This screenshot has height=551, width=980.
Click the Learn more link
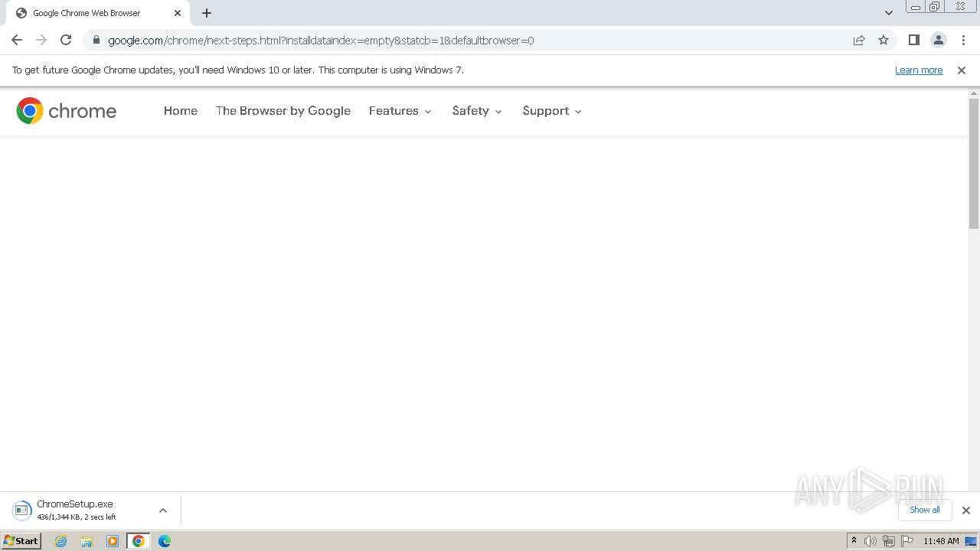[919, 70]
